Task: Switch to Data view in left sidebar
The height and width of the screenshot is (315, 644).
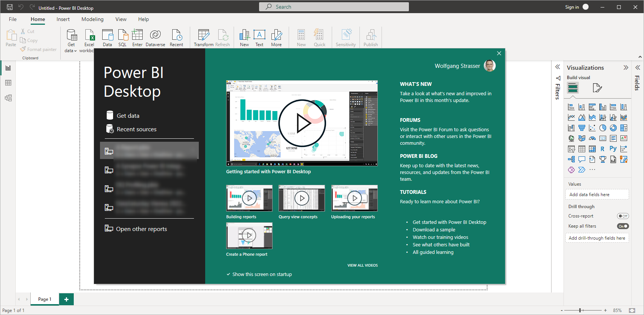Action: tap(8, 83)
